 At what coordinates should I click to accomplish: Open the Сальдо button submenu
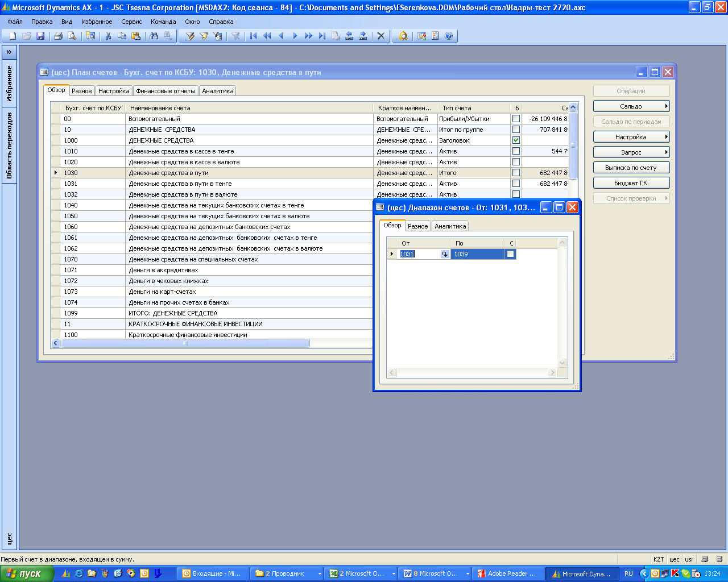(631, 106)
